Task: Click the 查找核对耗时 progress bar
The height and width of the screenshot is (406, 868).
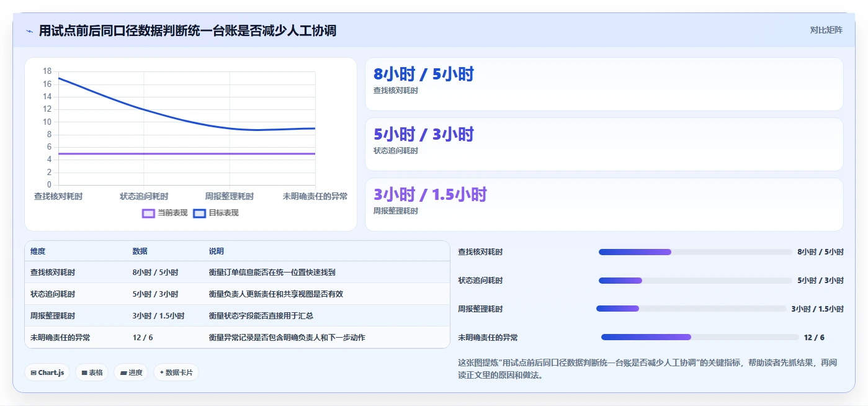Action: point(696,252)
